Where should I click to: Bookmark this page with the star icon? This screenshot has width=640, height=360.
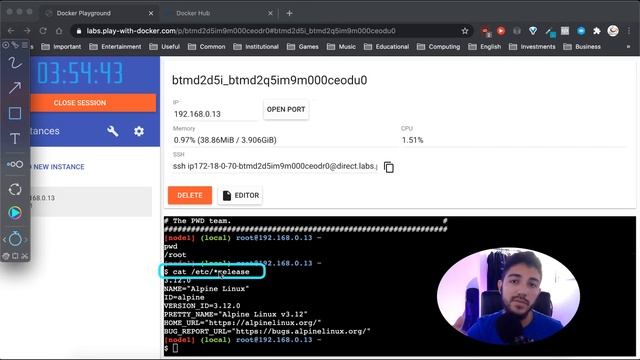pos(464,31)
